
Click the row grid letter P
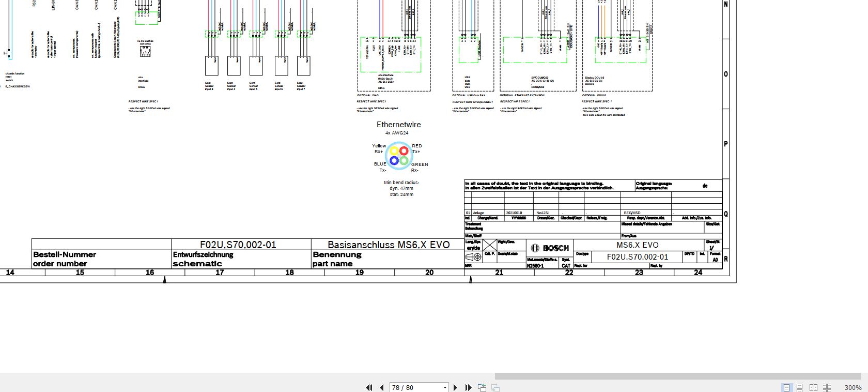(726, 144)
